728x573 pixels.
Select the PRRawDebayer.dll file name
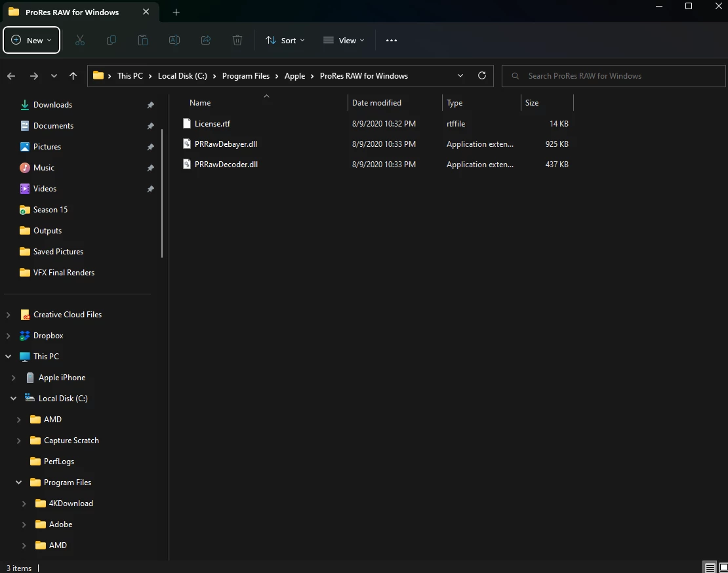pos(226,144)
